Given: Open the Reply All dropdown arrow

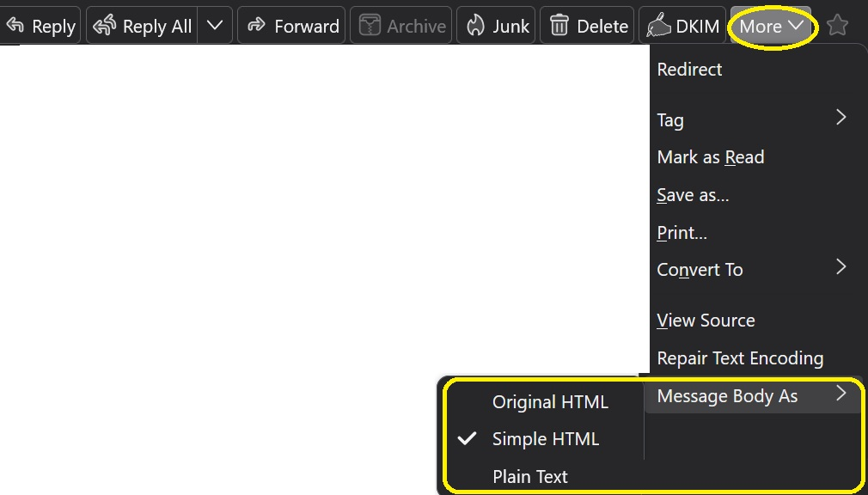Looking at the screenshot, I should 215,26.
